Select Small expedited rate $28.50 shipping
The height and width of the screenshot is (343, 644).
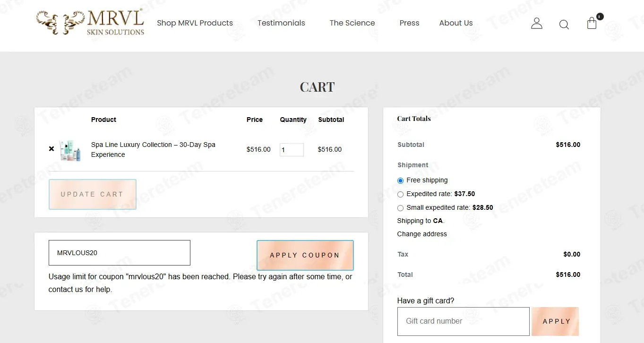(x=400, y=208)
